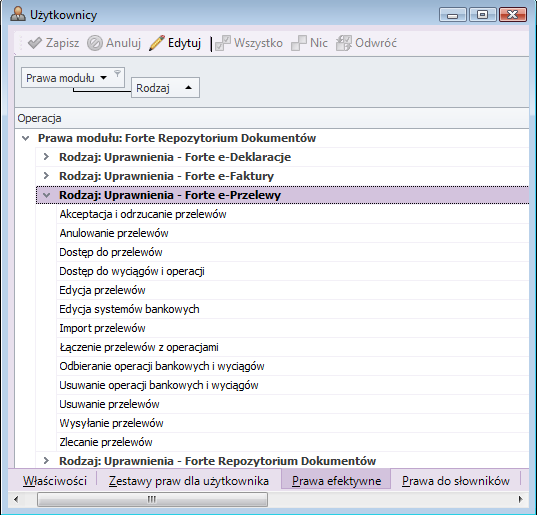This screenshot has width=537, height=515.
Task: Click the scrollbar right arrow
Action: 521,499
